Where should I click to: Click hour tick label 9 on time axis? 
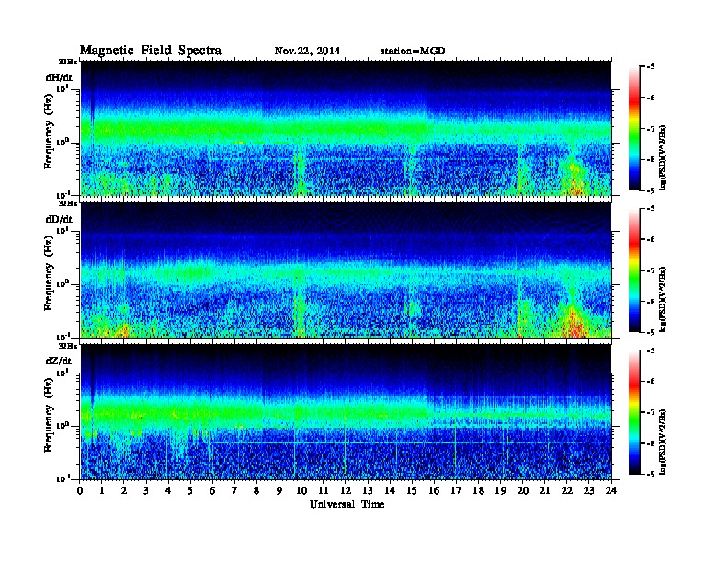279,490
